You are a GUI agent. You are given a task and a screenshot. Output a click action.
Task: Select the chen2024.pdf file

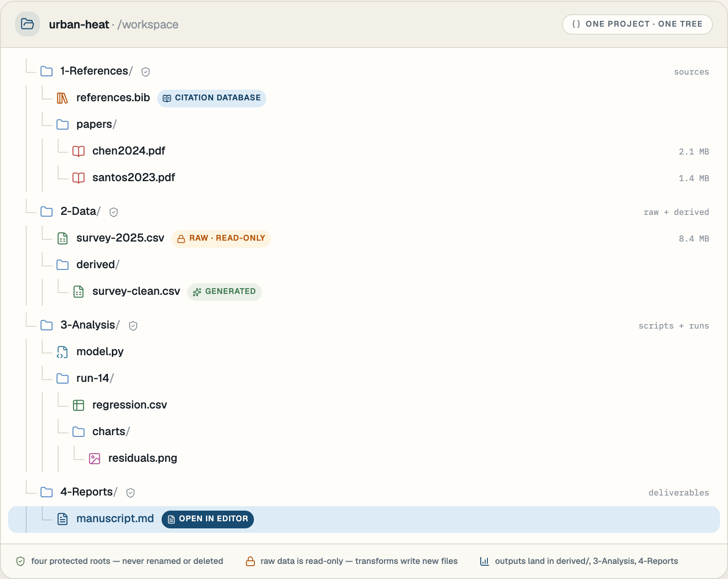coord(129,151)
